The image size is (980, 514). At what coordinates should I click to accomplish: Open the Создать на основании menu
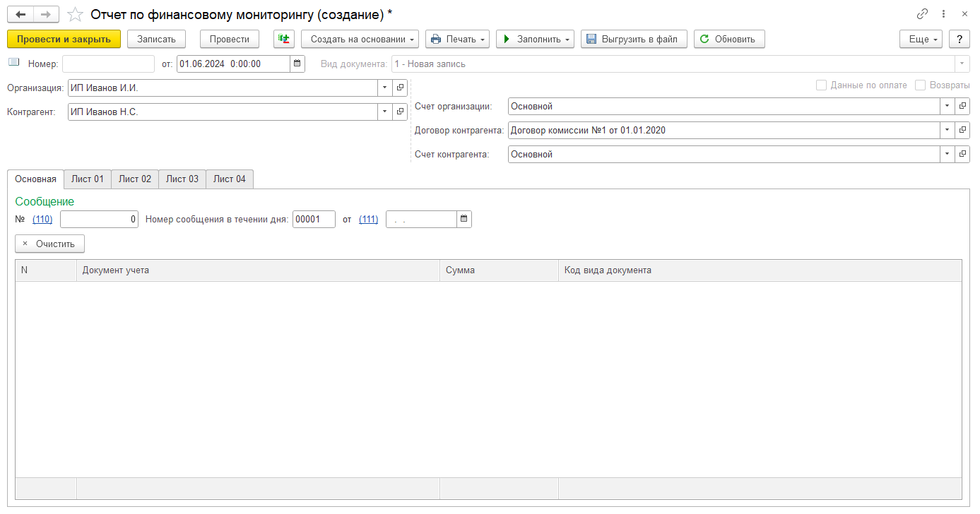[360, 39]
